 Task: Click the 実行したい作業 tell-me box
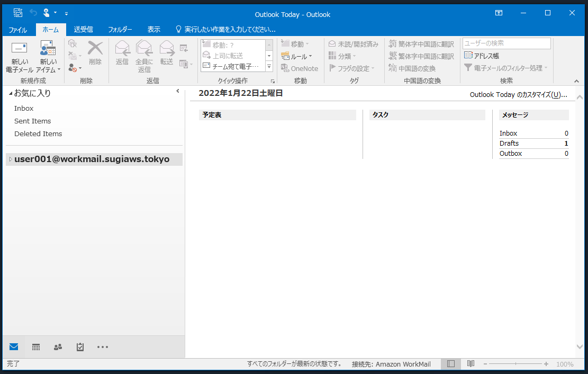tap(226, 30)
